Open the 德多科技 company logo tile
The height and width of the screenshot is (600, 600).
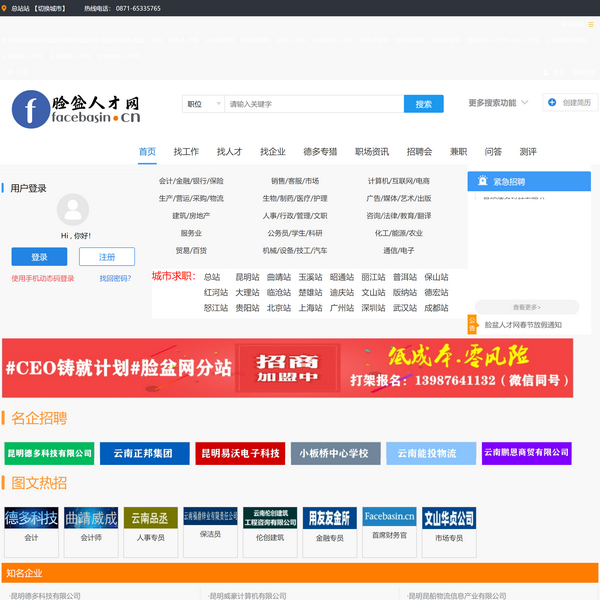(x=31, y=518)
